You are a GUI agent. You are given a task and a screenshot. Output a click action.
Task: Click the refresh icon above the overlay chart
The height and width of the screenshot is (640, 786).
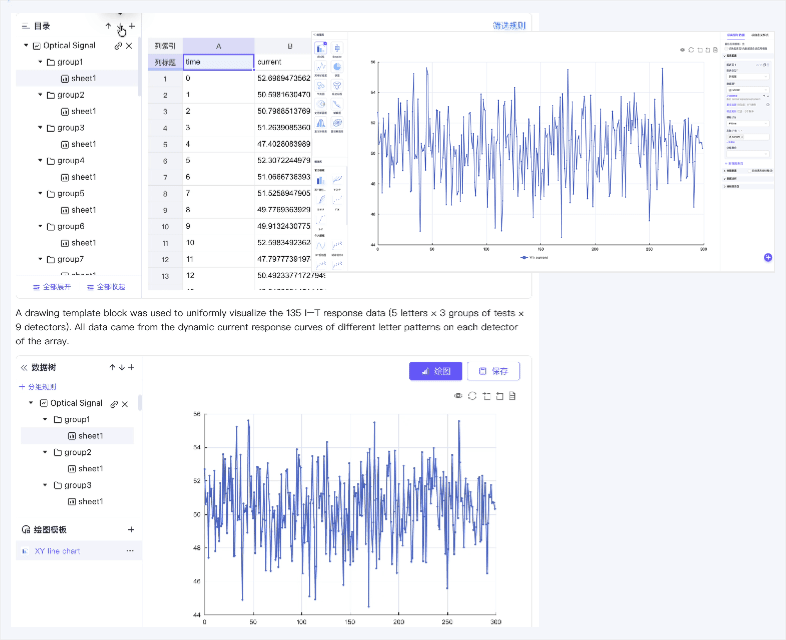pos(691,50)
